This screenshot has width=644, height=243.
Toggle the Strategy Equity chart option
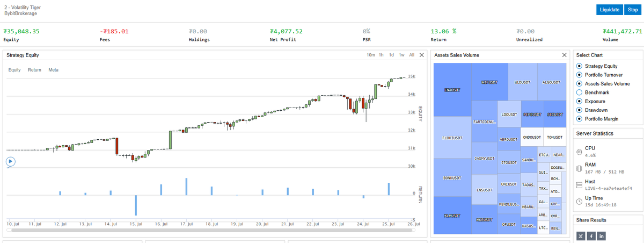tap(579, 66)
